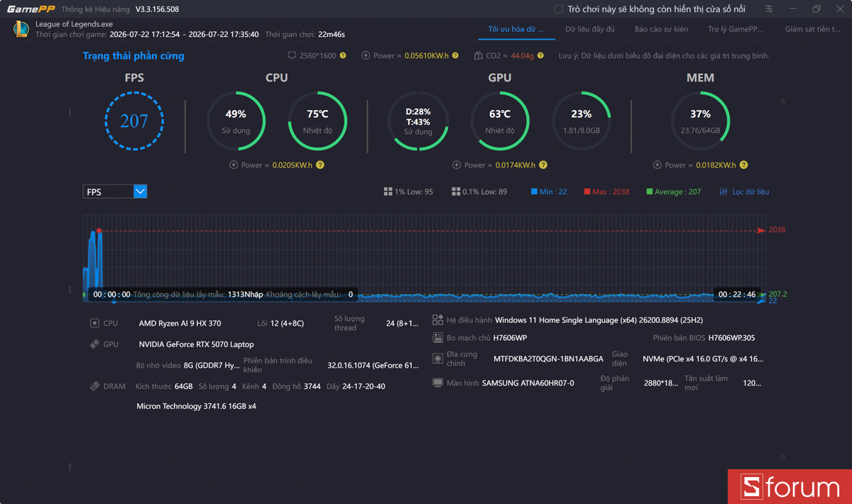Click the help icon beside GPU power 0.0174KW.h
This screenshot has width=852, height=504.
tap(543, 165)
